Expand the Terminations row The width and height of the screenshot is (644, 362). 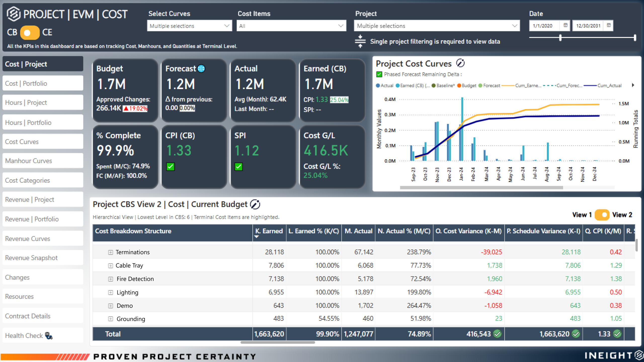[x=110, y=252]
